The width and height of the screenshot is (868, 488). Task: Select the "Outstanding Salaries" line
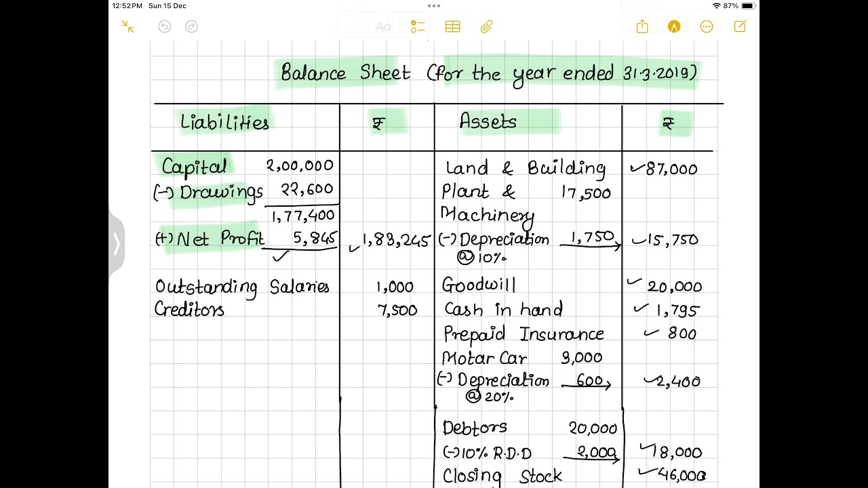click(242, 287)
